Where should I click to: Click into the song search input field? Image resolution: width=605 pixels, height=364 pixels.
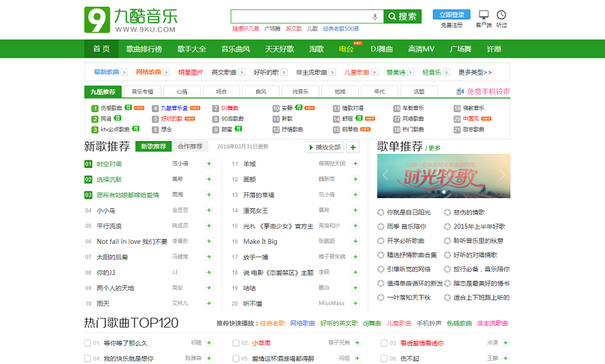click(x=300, y=17)
